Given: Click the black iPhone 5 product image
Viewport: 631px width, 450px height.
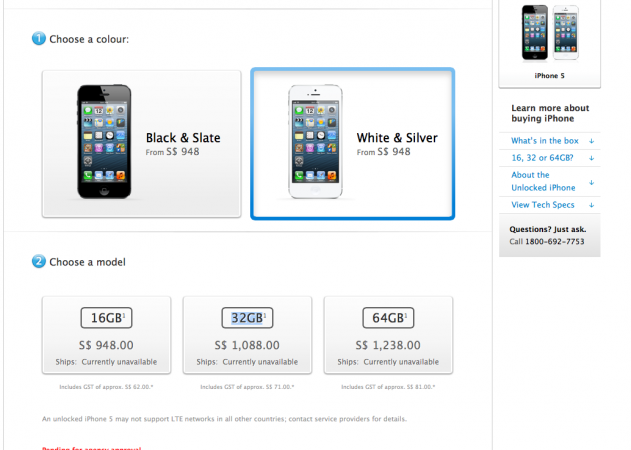Looking at the screenshot, I should pyautogui.click(x=104, y=141).
